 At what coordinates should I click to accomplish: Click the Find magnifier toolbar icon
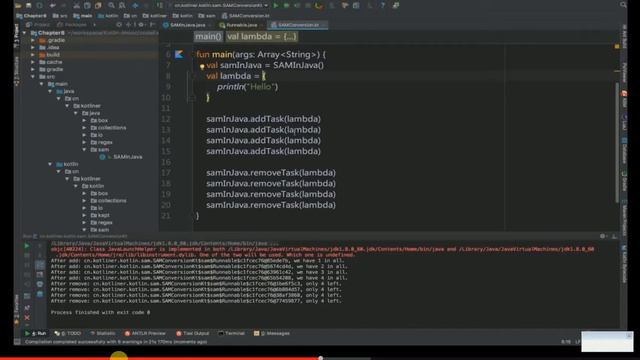(x=111, y=5)
